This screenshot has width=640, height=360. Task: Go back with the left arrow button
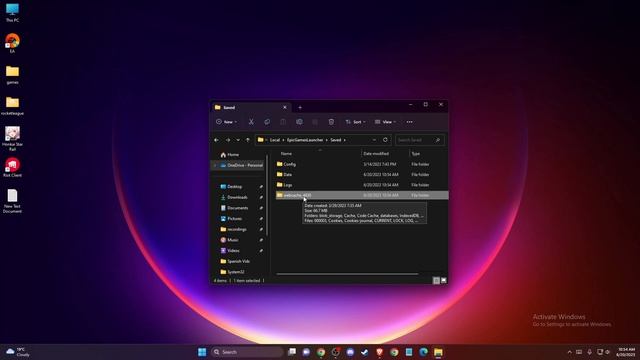pos(216,140)
